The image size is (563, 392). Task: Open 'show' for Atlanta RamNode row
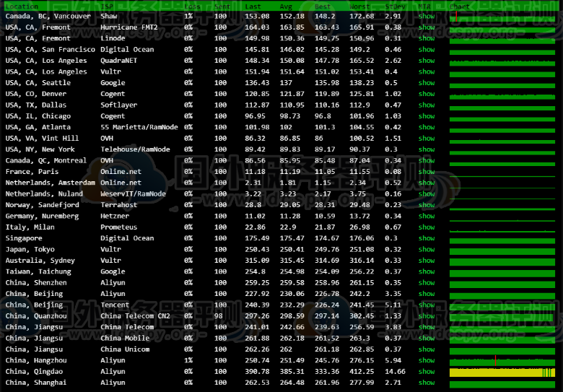(x=426, y=127)
